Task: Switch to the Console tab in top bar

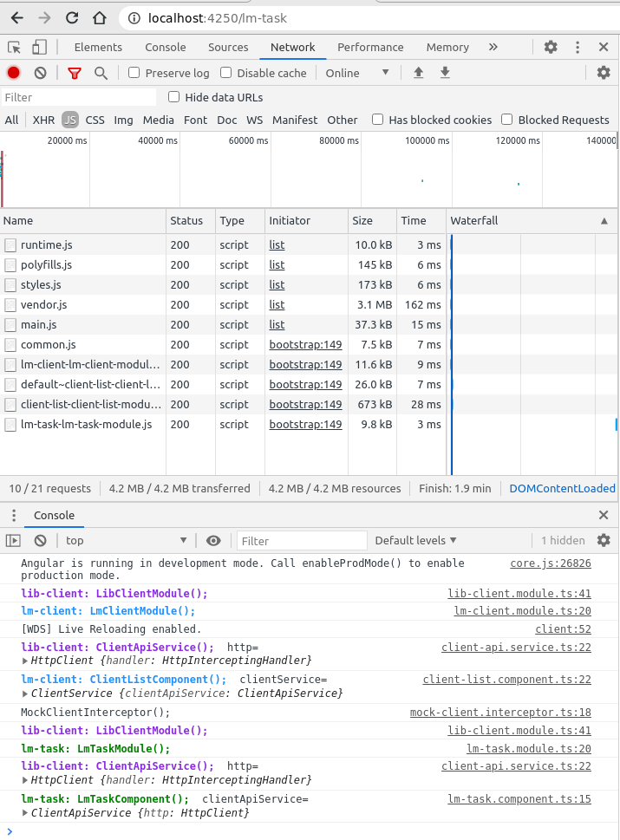Action: point(166,47)
